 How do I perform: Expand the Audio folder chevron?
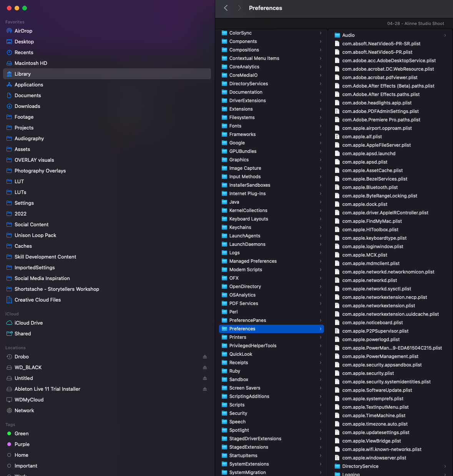point(445,35)
